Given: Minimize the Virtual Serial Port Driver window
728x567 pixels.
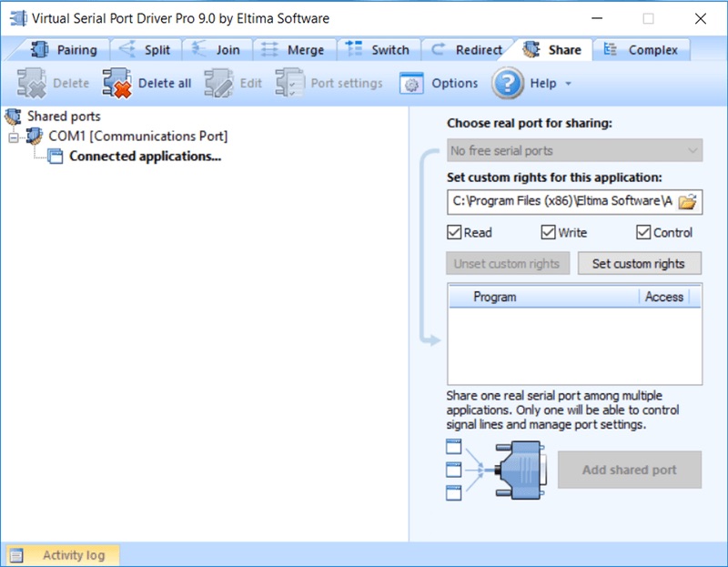Looking at the screenshot, I should [x=597, y=18].
